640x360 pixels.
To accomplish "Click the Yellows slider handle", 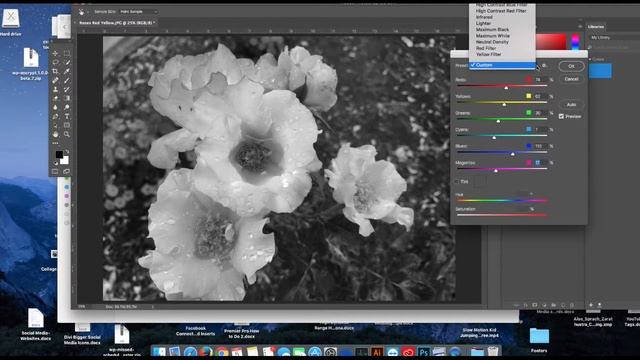I will pos(504,104).
